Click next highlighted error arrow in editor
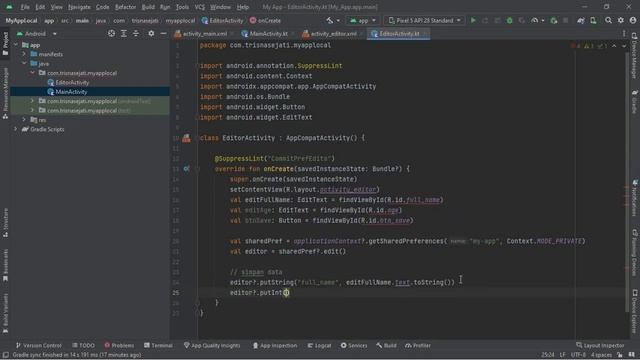 (624, 46)
